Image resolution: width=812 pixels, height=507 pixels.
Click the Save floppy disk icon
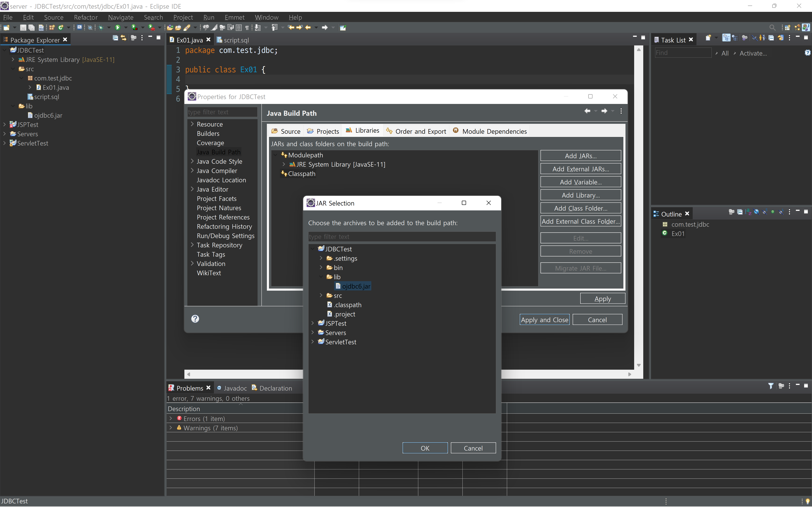pyautogui.click(x=23, y=27)
